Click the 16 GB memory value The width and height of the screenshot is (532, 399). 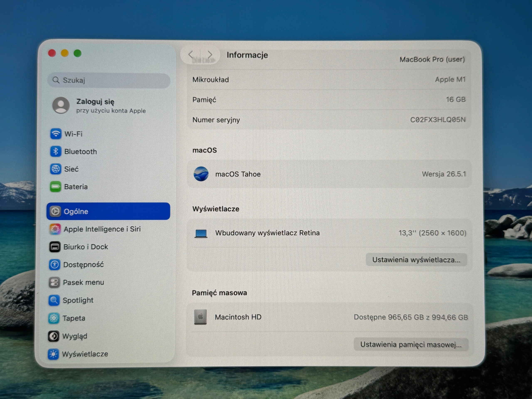pos(456,99)
